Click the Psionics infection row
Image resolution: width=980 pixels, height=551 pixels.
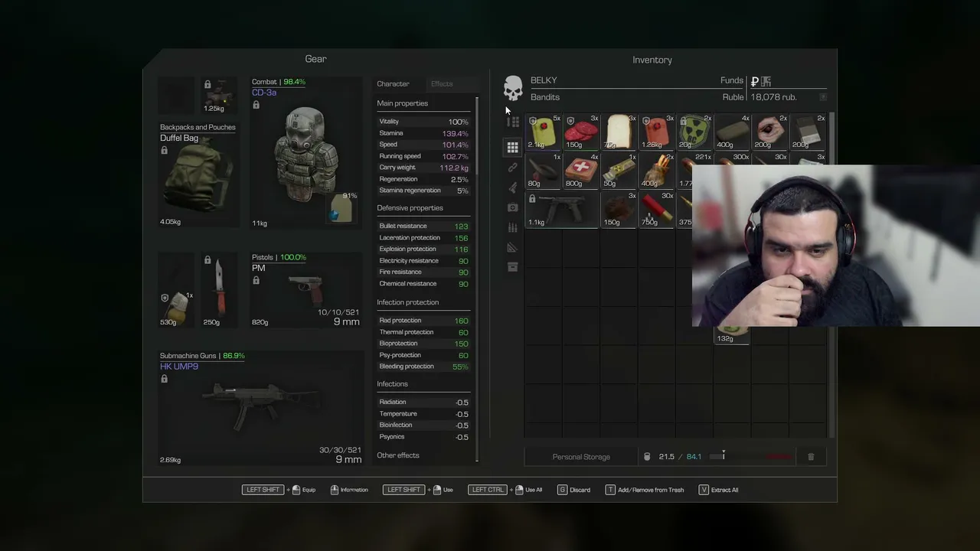(x=423, y=437)
